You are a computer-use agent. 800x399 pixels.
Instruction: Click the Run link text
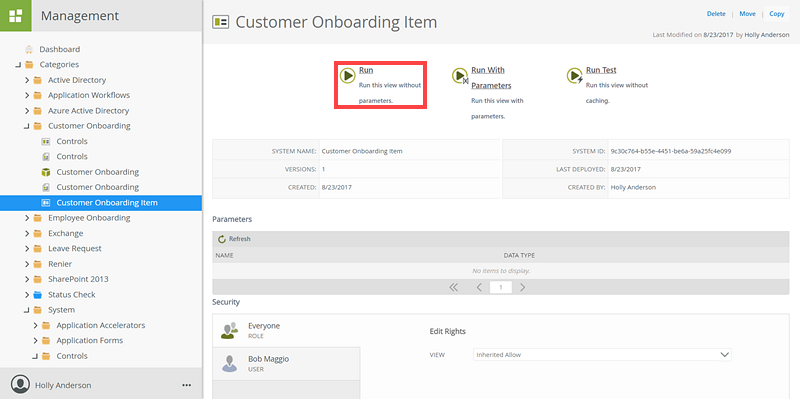366,70
